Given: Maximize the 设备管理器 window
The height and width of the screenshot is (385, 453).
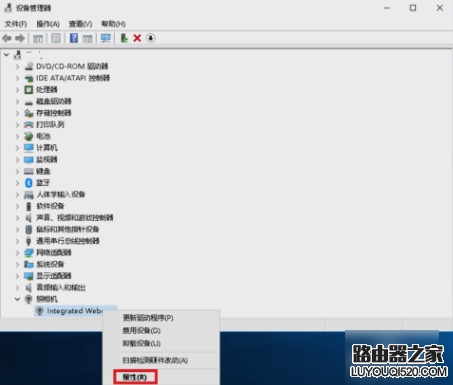Looking at the screenshot, I should (413, 8).
